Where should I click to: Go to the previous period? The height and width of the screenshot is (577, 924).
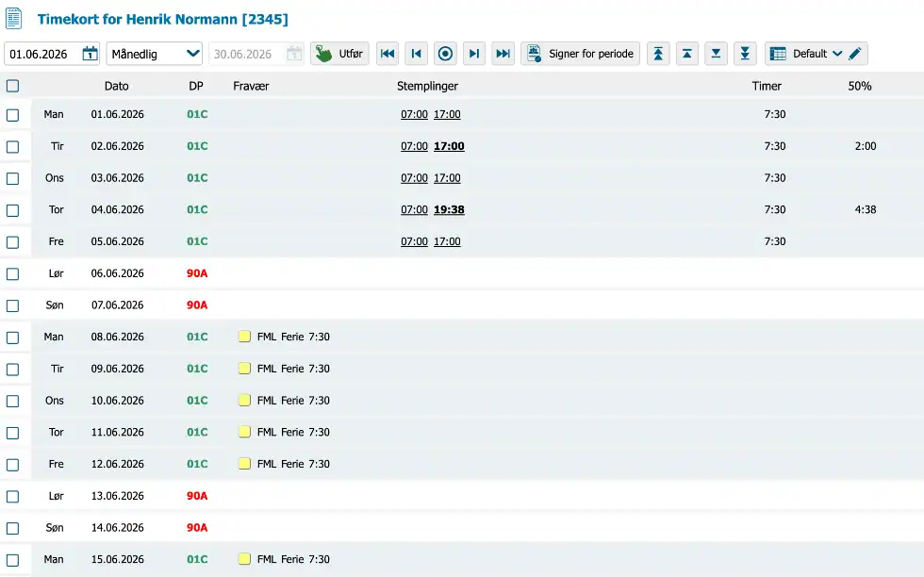coord(416,54)
